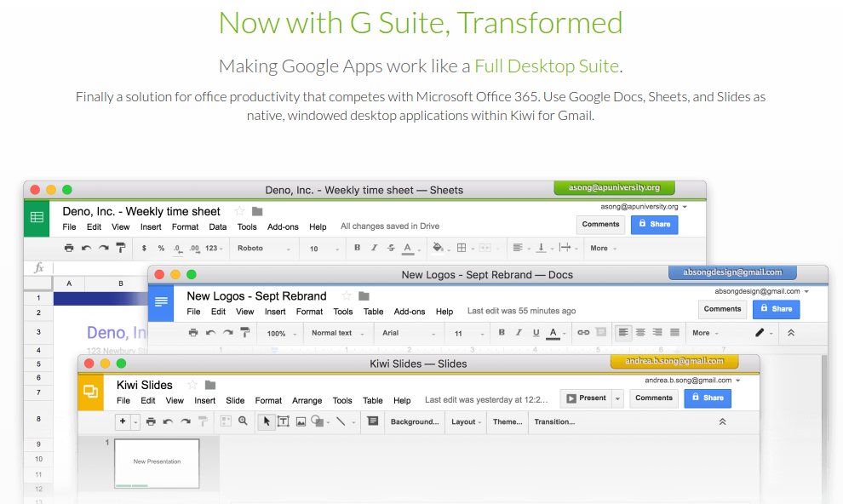
Task: Select paint format icon in Sheets toolbar
Action: (x=121, y=248)
